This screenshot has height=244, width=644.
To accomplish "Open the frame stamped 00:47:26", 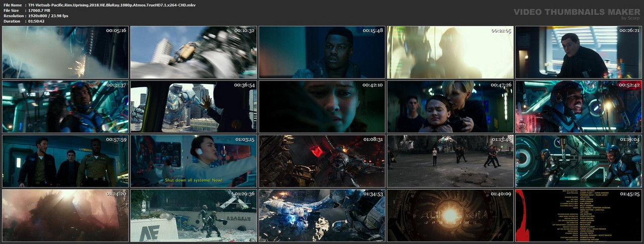I will point(450,107).
